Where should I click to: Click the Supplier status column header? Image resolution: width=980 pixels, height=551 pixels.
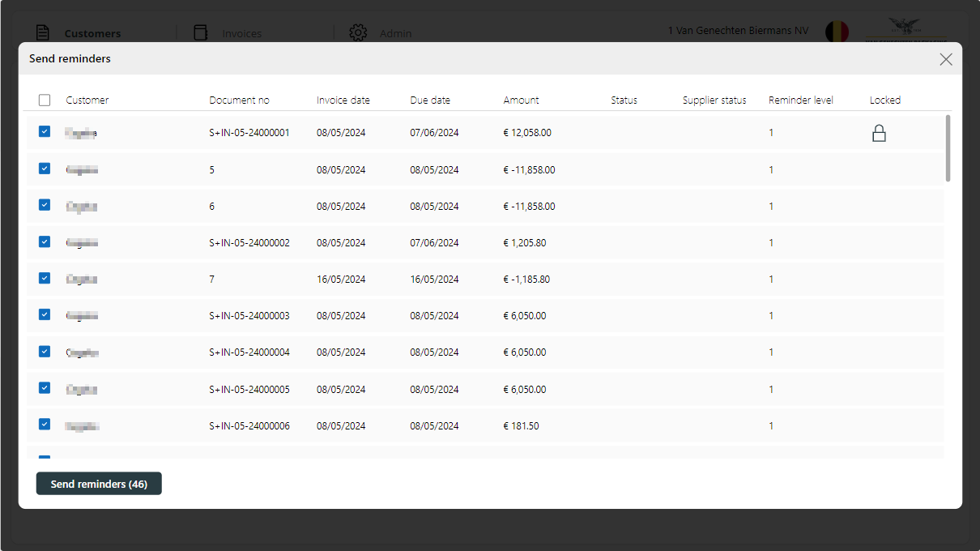coord(714,100)
